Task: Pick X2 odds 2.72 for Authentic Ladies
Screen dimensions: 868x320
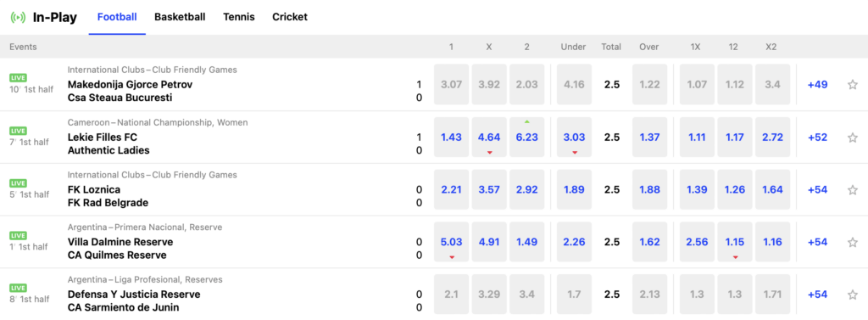Action: click(772, 138)
